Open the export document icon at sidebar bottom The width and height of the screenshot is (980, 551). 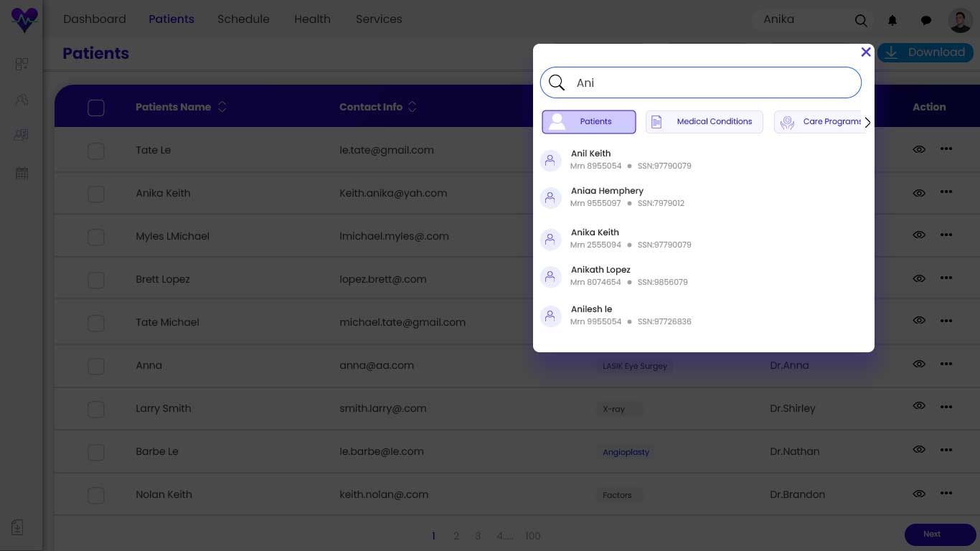coord(17,527)
